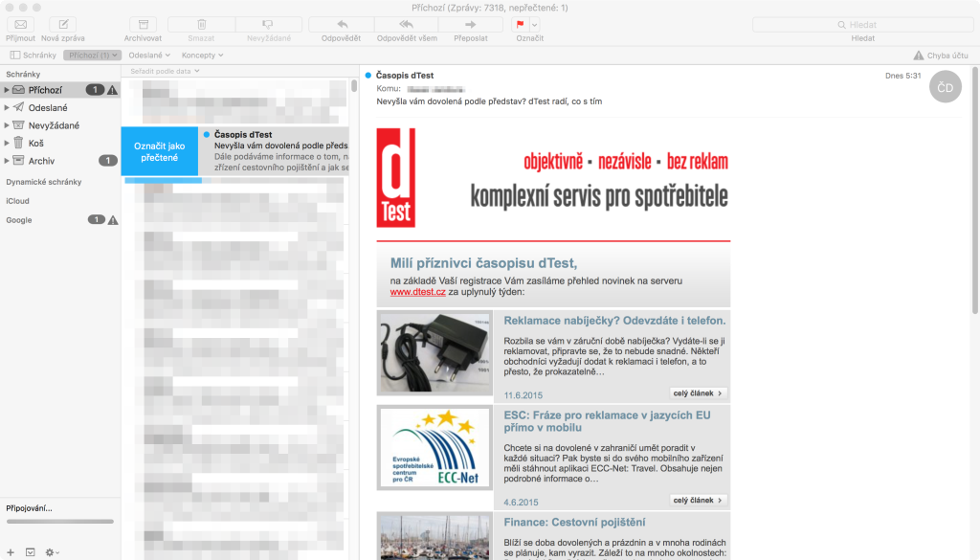Click the Google account warning icon
Viewport: 980px width, 560px height.
[113, 220]
